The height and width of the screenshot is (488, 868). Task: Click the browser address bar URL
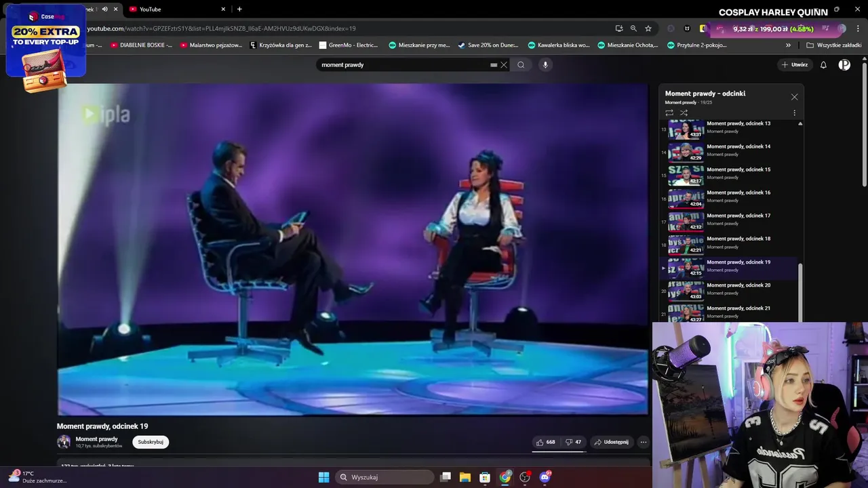click(x=221, y=28)
